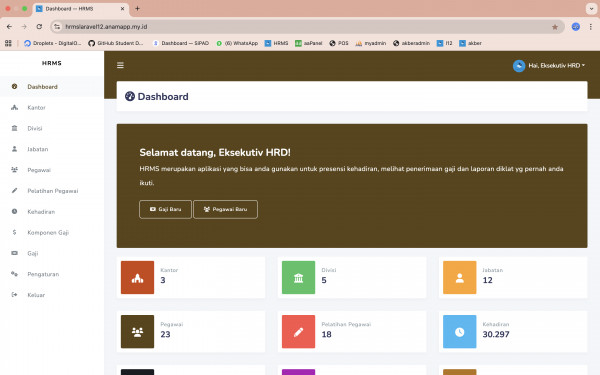This screenshot has width=600, height=375.
Task: Open the aaPanel bookmark
Action: click(309, 43)
